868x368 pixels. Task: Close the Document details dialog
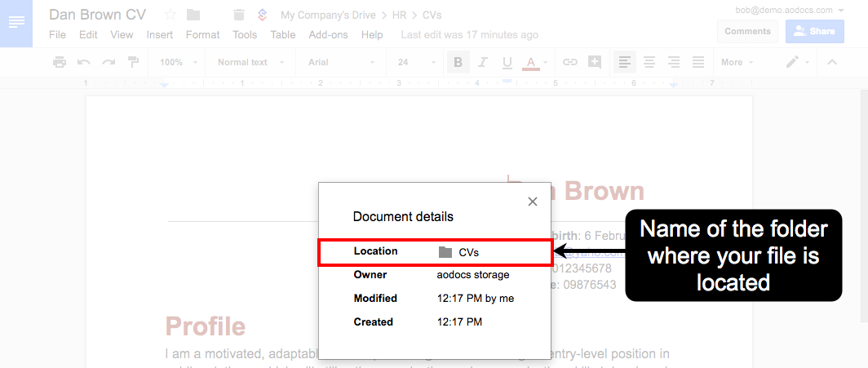click(x=533, y=202)
